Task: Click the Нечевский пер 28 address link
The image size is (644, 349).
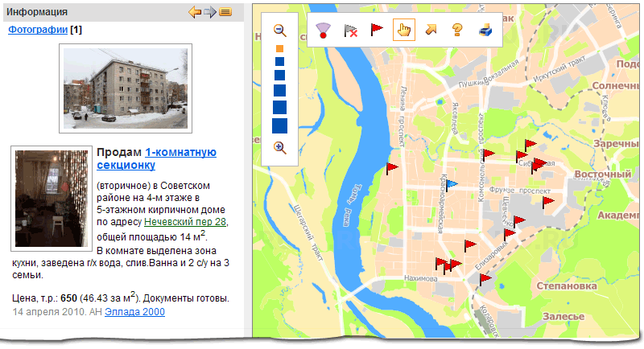Action: click(x=185, y=221)
